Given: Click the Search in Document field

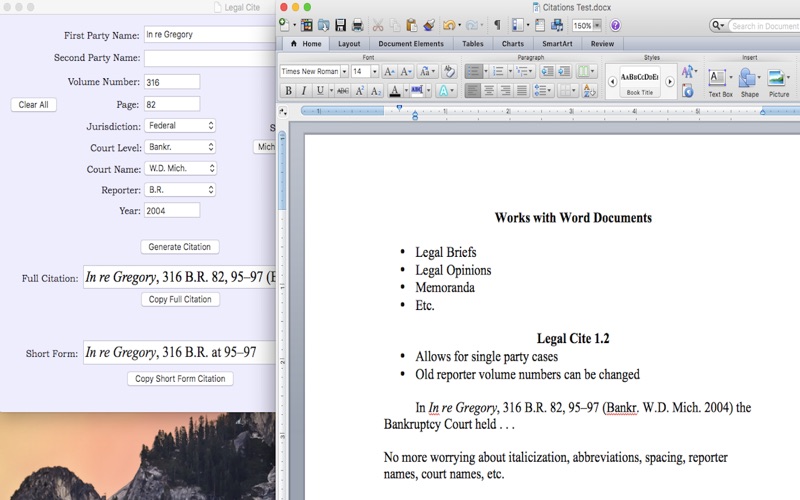Looking at the screenshot, I should coord(764,26).
